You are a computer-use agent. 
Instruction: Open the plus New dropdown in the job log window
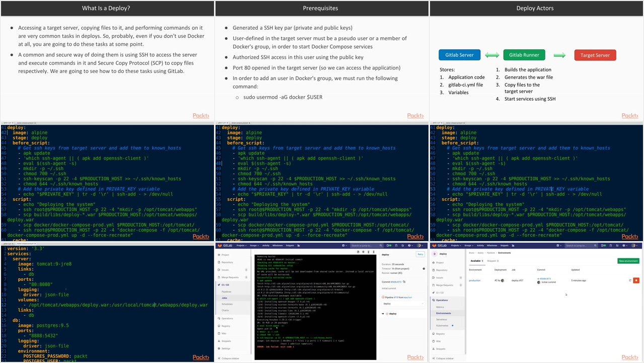pos(345,245)
